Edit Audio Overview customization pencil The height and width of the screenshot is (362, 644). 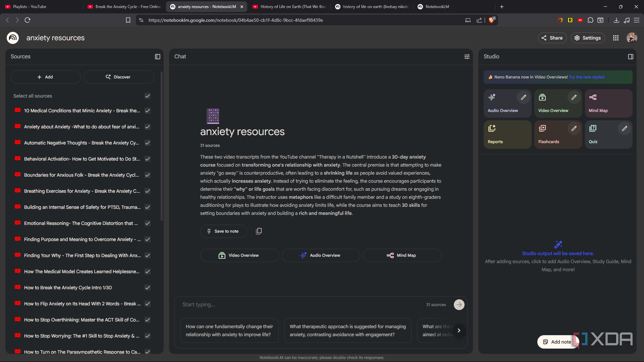click(523, 97)
